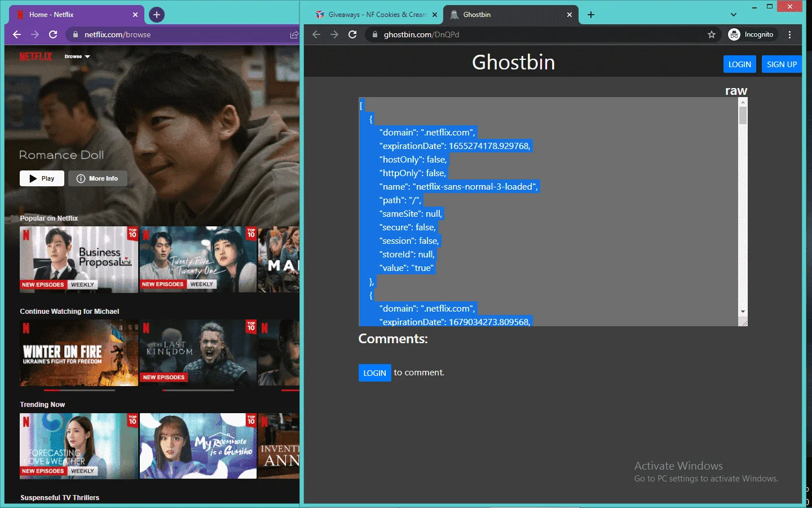Image resolution: width=812 pixels, height=508 pixels.
Task: Open My Roommate Is a Gumiho thumbnail
Action: point(198,446)
